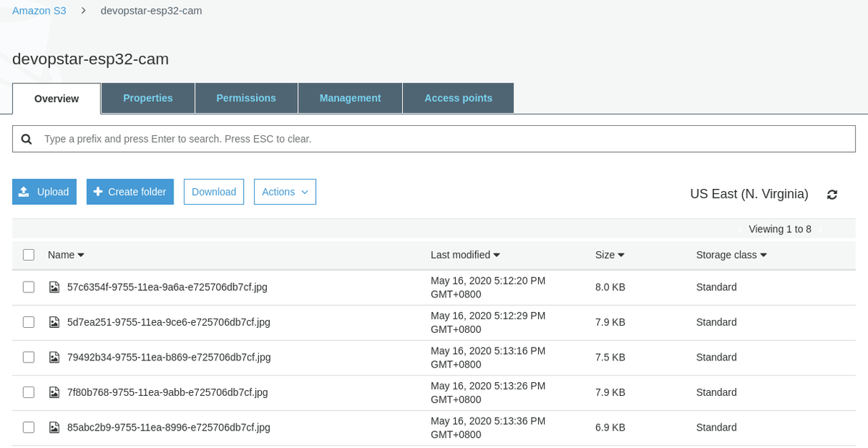Select checkbox for 85abc2b9-9755 jpg file

coord(29,428)
